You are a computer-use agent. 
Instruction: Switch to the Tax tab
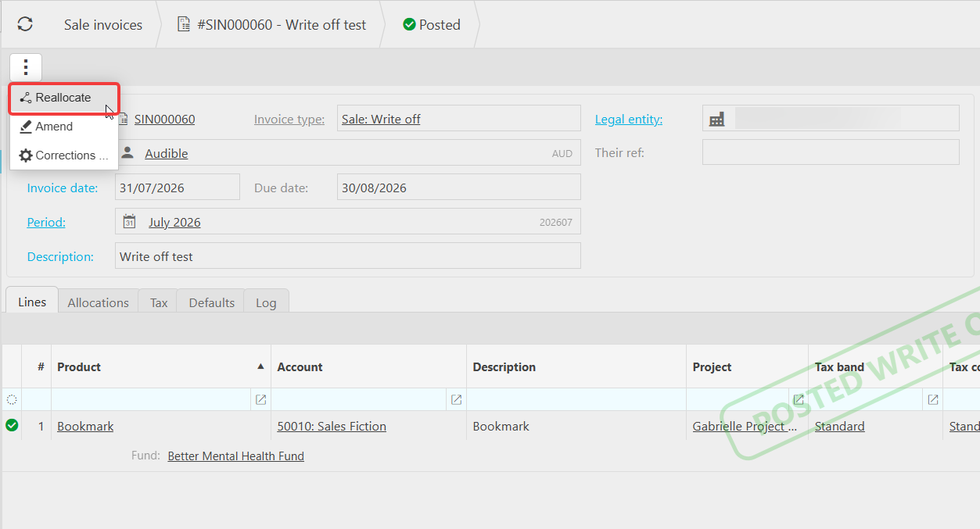pyautogui.click(x=159, y=302)
